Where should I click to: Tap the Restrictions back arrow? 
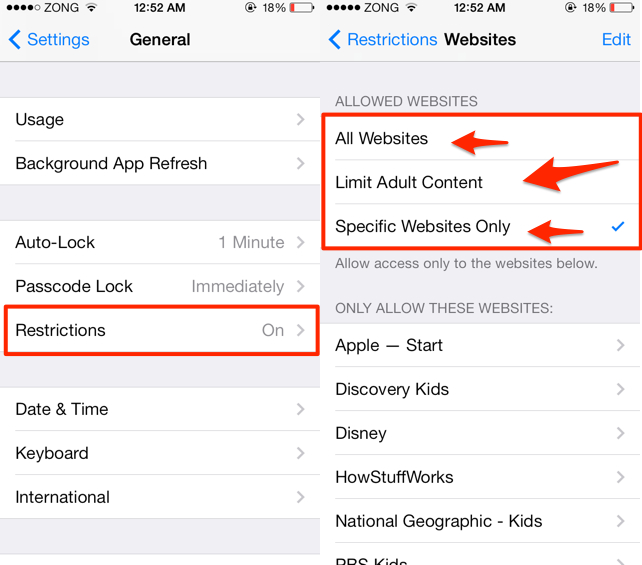(335, 40)
